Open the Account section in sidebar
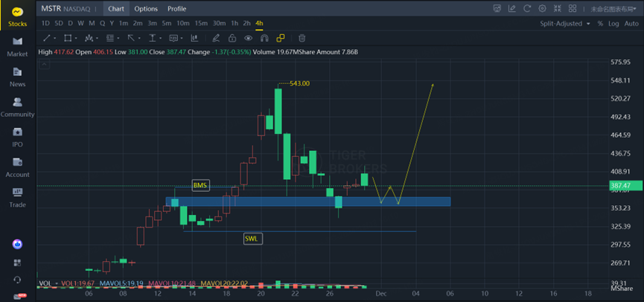Image resolution: width=644 pixels, height=302 pixels. (x=17, y=168)
